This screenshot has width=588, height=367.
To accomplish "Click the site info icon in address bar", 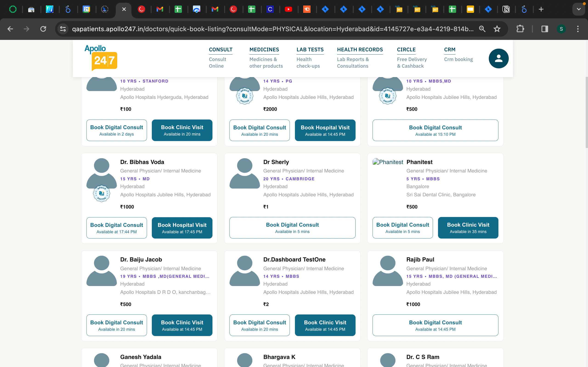I will (63, 29).
